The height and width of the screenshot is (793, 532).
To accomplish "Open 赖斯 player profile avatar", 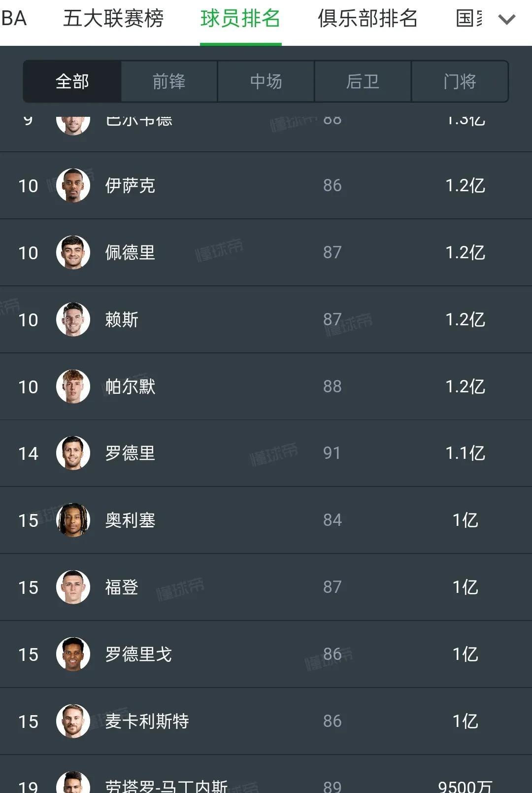I will click(73, 319).
